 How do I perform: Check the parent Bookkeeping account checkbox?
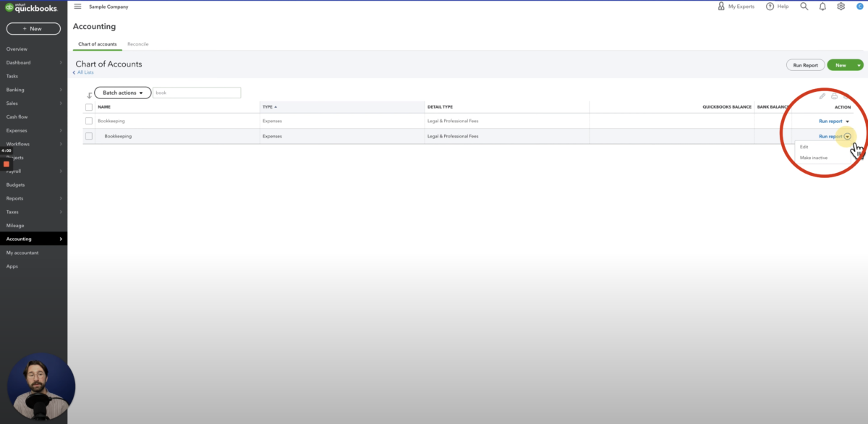tap(89, 121)
